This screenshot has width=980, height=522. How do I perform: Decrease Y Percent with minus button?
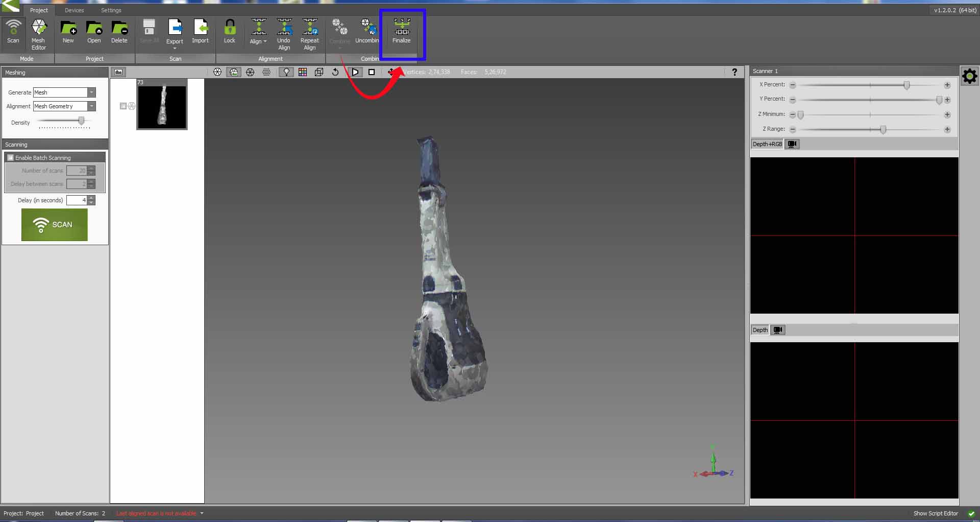[793, 100]
